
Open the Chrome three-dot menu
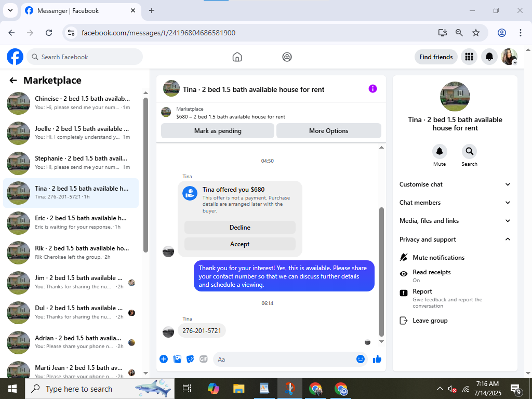pos(520,33)
